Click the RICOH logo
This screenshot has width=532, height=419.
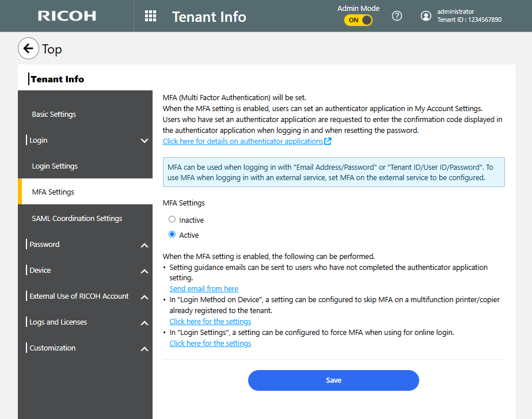click(67, 16)
